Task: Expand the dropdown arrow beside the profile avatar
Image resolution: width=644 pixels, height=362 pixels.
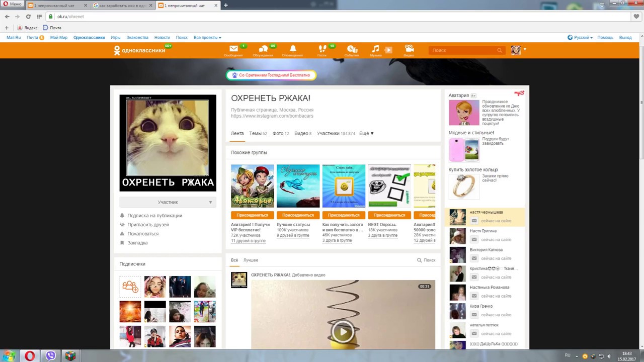Action: pyautogui.click(x=525, y=49)
